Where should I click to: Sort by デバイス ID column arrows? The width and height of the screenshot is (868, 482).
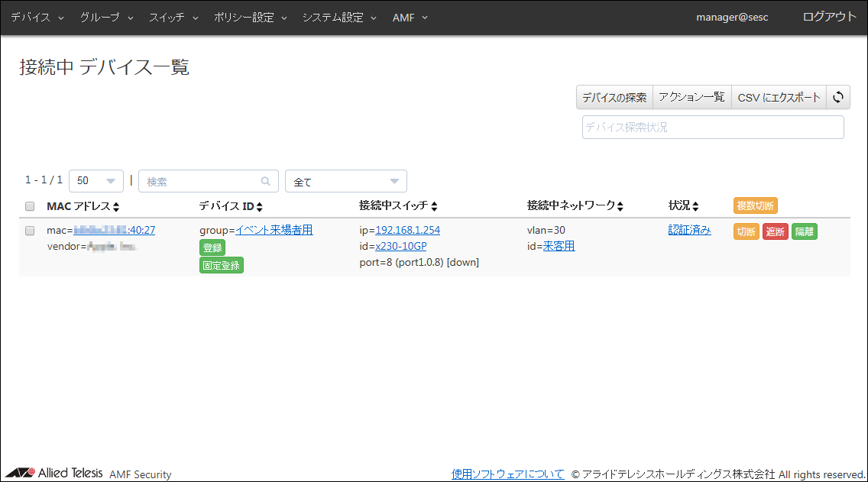(259, 207)
